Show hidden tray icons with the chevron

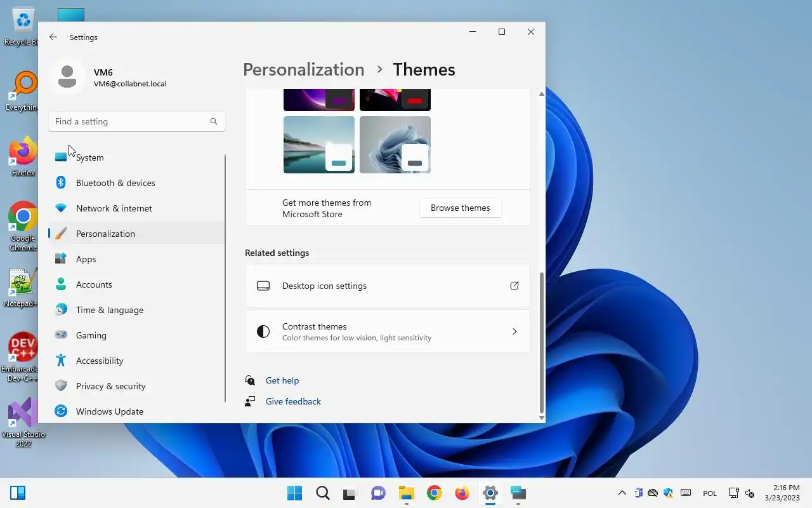(622, 493)
